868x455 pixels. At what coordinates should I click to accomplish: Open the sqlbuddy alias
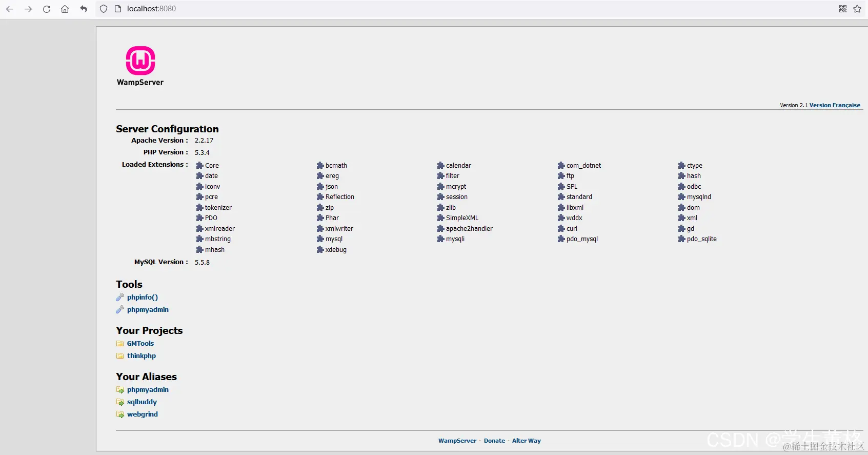coord(142,402)
